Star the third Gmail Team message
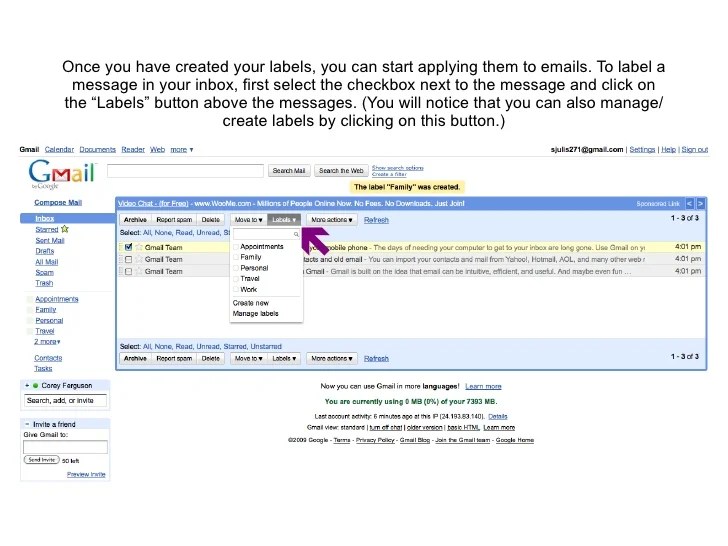This screenshot has width=728, height=546. tap(138, 272)
